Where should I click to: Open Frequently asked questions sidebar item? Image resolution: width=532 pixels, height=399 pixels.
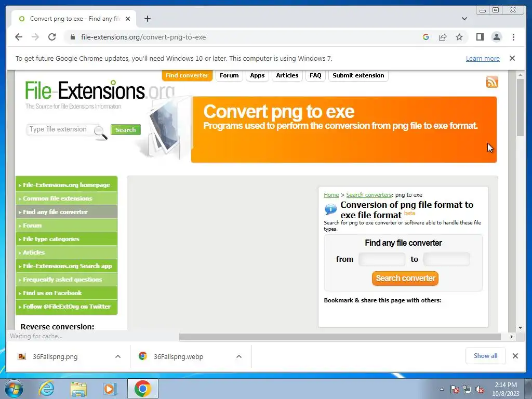coord(66,280)
